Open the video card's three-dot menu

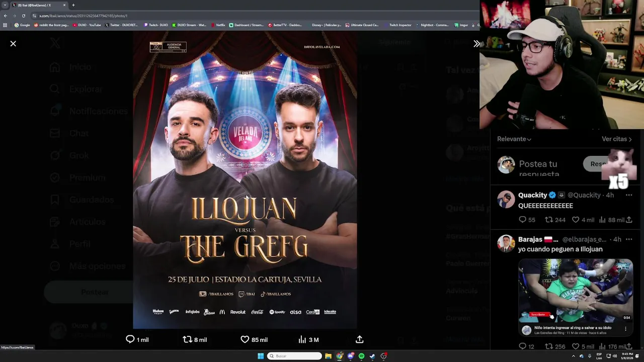[x=625, y=329]
